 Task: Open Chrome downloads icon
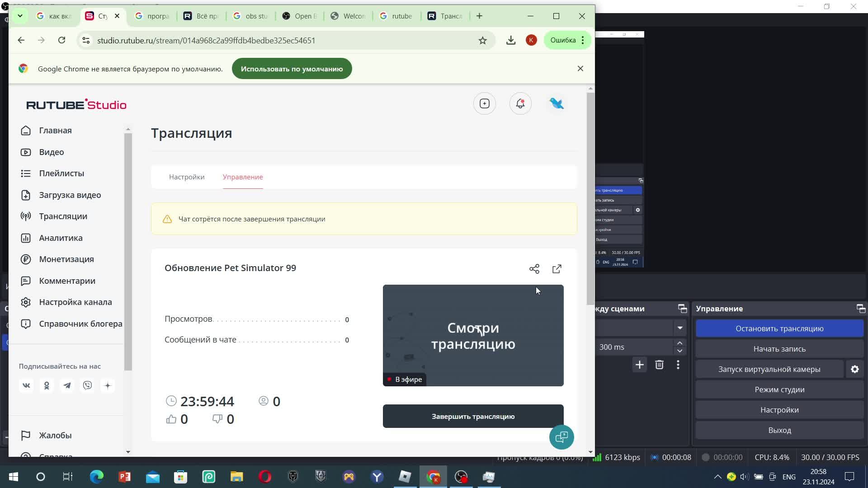[x=511, y=40]
